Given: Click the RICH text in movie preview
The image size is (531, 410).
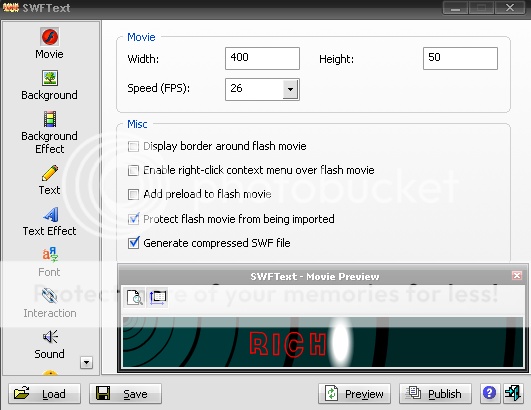Looking at the screenshot, I should point(288,344).
